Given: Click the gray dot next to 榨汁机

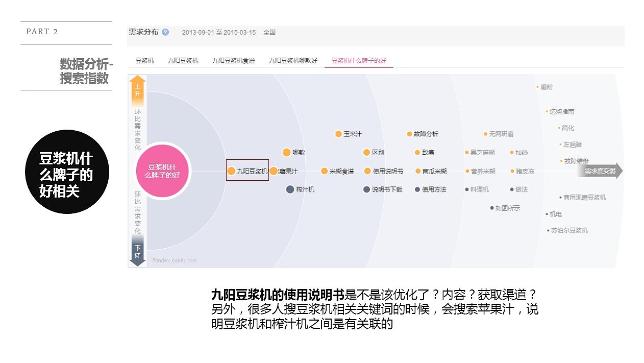Looking at the screenshot, I should pyautogui.click(x=290, y=189).
